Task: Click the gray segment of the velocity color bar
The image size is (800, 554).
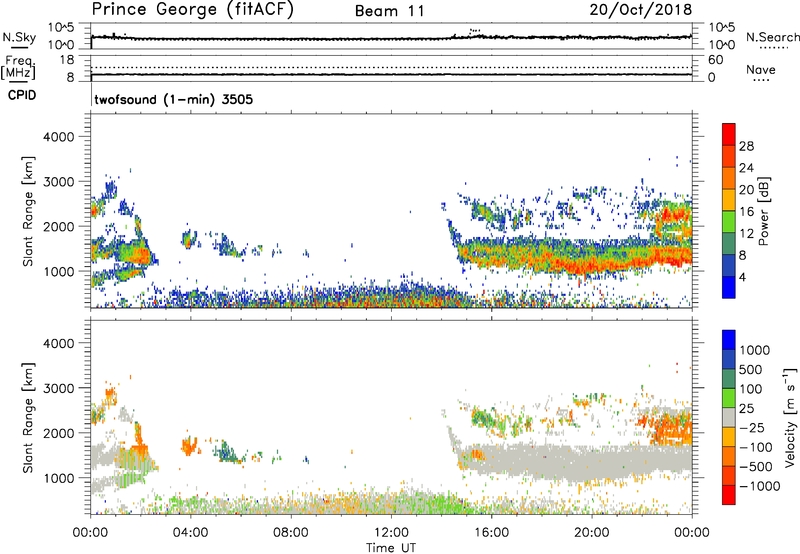Action: pos(729,418)
